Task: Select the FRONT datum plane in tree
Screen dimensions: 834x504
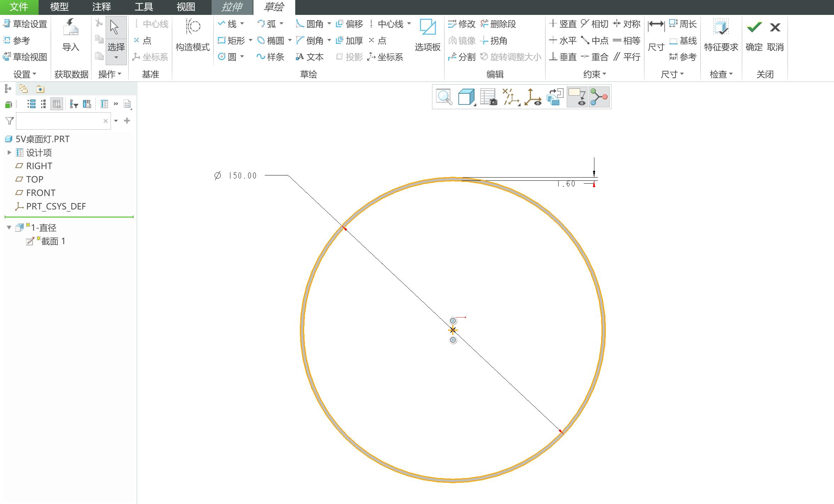Action: point(35,193)
